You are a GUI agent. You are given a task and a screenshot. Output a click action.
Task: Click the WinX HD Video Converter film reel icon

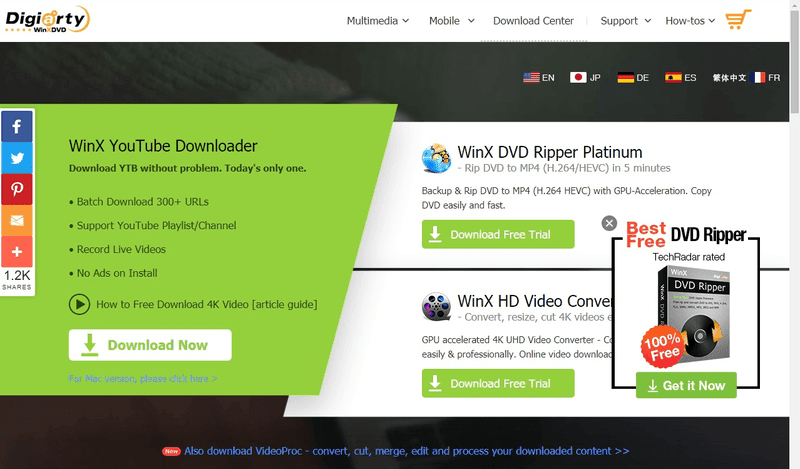pos(436,307)
